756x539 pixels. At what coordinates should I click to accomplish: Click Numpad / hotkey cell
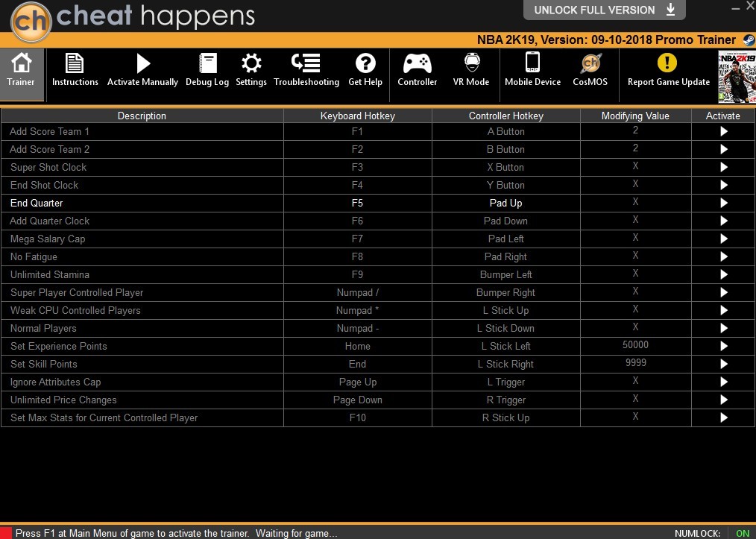pos(357,292)
